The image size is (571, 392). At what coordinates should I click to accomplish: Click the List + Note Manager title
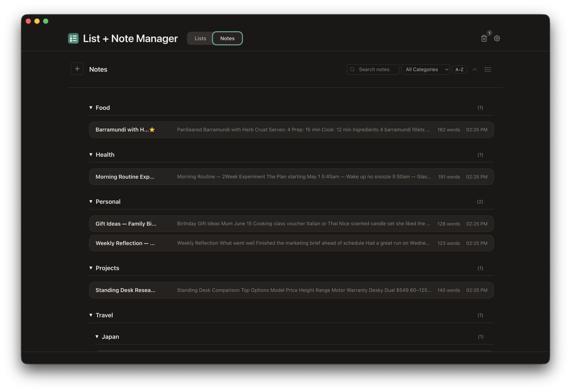[130, 38]
